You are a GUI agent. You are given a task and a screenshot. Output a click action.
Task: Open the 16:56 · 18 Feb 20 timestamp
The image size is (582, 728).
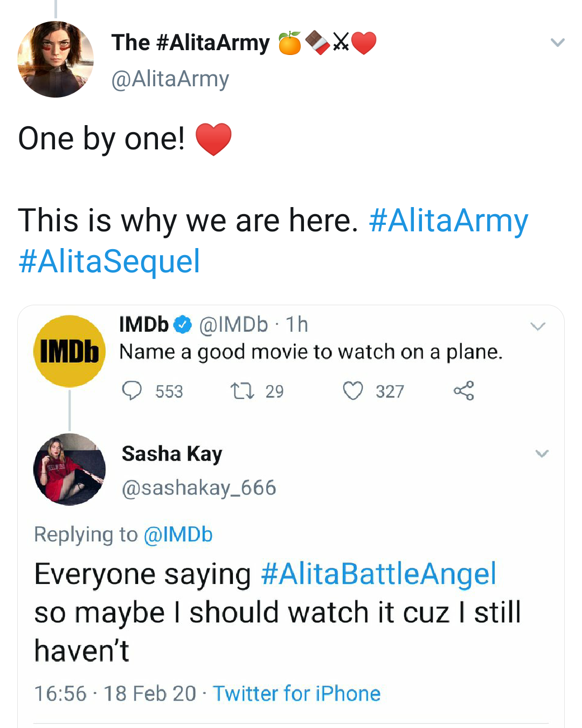tap(115, 693)
